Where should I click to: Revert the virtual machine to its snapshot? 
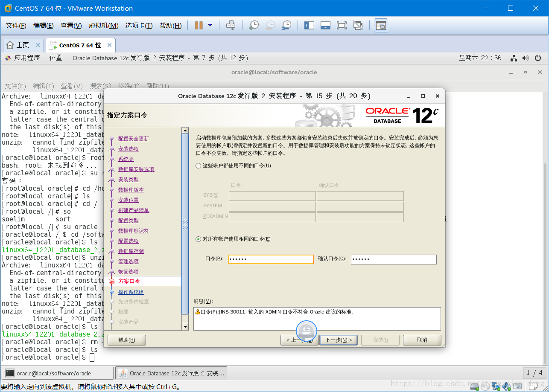tap(270, 26)
